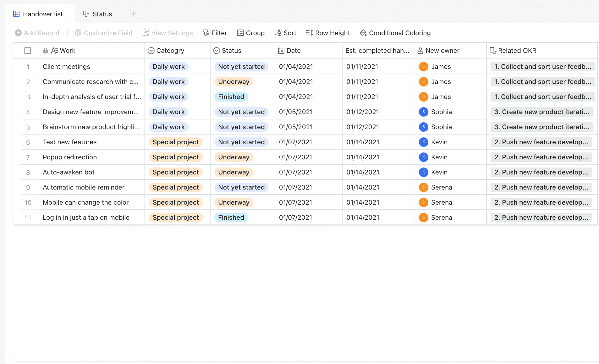Click Kevin avatar in Auto-awaken bot row
The height and width of the screenshot is (364, 599).
(424, 172)
